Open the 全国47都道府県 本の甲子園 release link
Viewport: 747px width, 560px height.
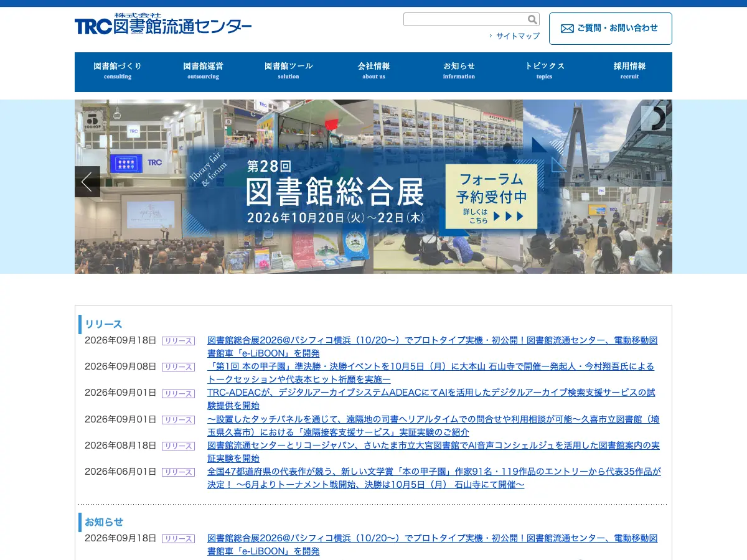(x=434, y=477)
